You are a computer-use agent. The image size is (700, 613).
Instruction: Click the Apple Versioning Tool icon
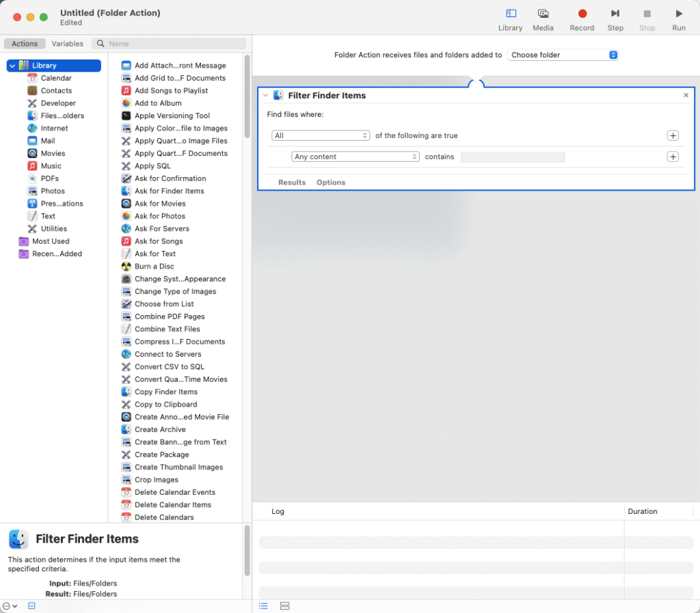(x=126, y=115)
